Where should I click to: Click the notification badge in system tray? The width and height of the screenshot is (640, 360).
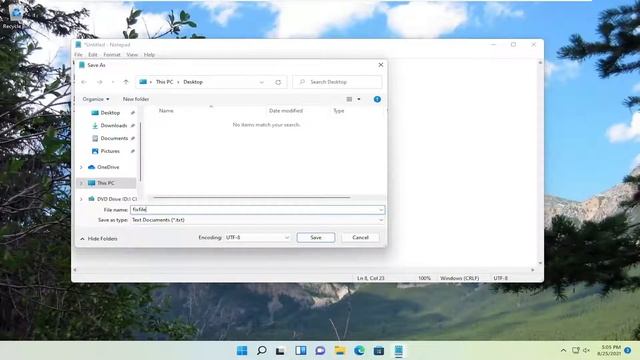tap(628, 351)
